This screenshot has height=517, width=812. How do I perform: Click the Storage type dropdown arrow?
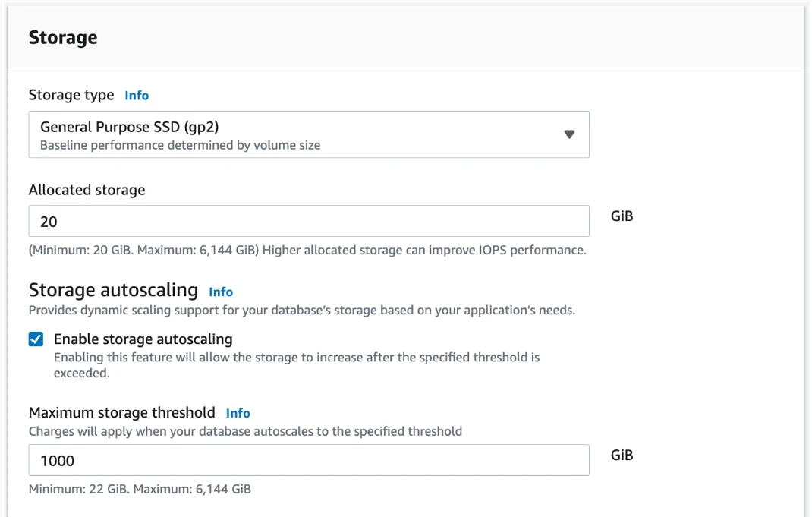pyautogui.click(x=569, y=134)
